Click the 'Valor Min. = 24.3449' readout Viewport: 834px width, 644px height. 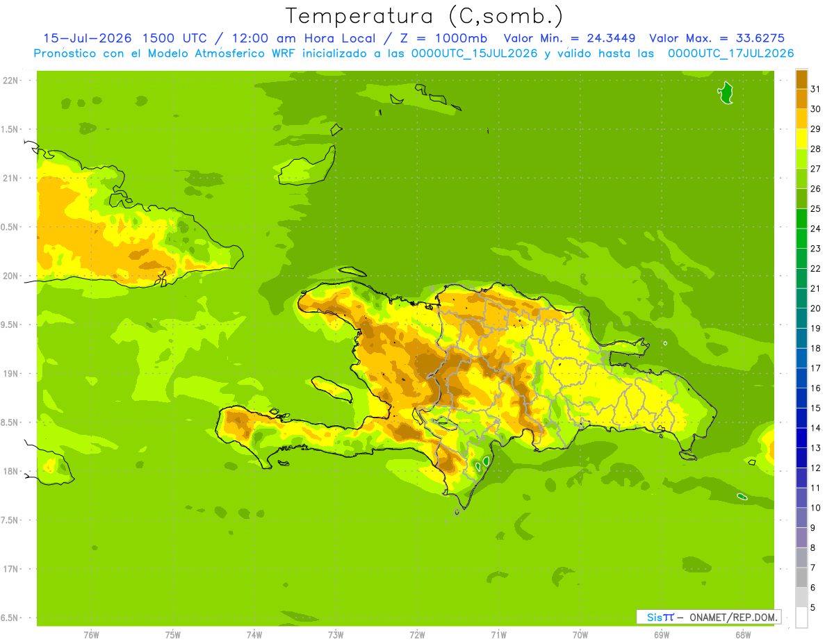click(x=569, y=38)
